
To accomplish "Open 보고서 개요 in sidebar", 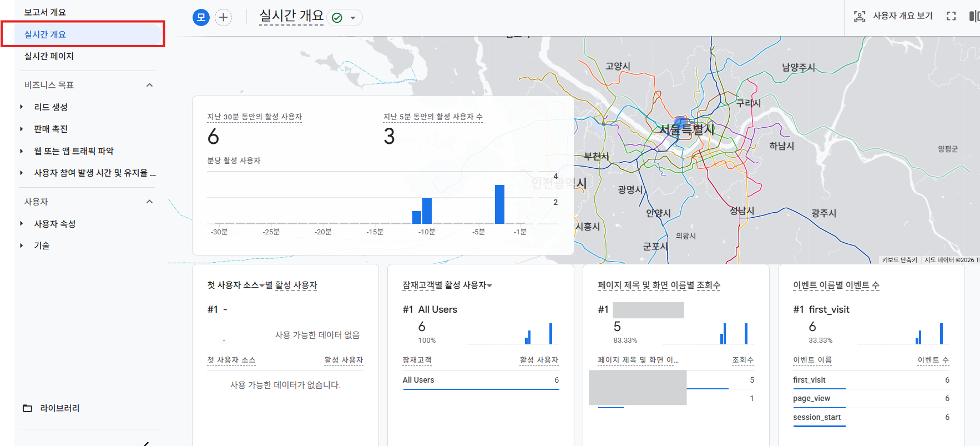I will (x=45, y=12).
